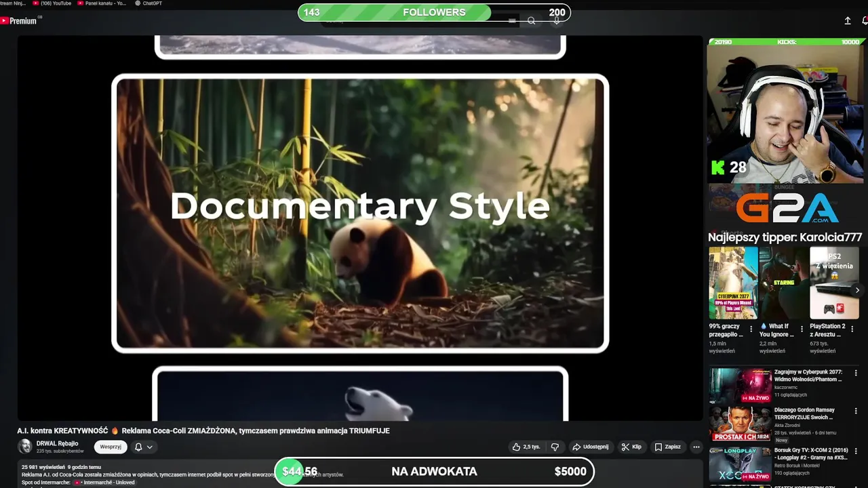Click 'Borsuk Gry TV: X-COM 2' title

(x=811, y=453)
